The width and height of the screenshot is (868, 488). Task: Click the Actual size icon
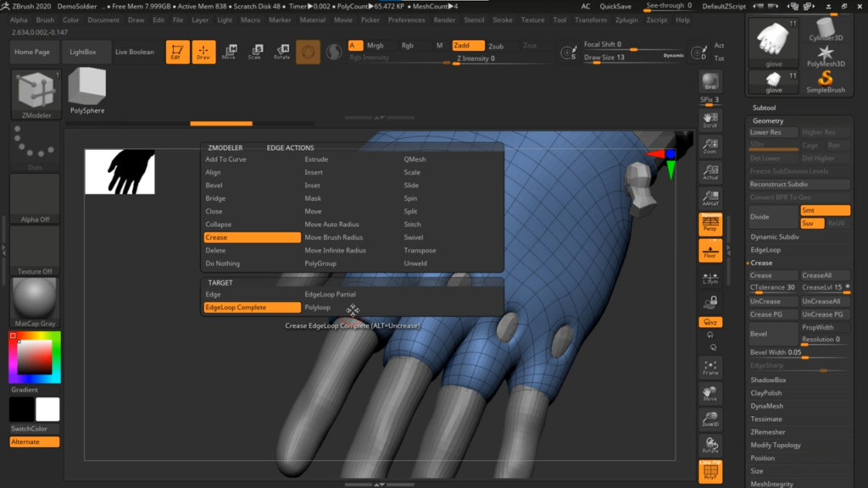coord(710,172)
